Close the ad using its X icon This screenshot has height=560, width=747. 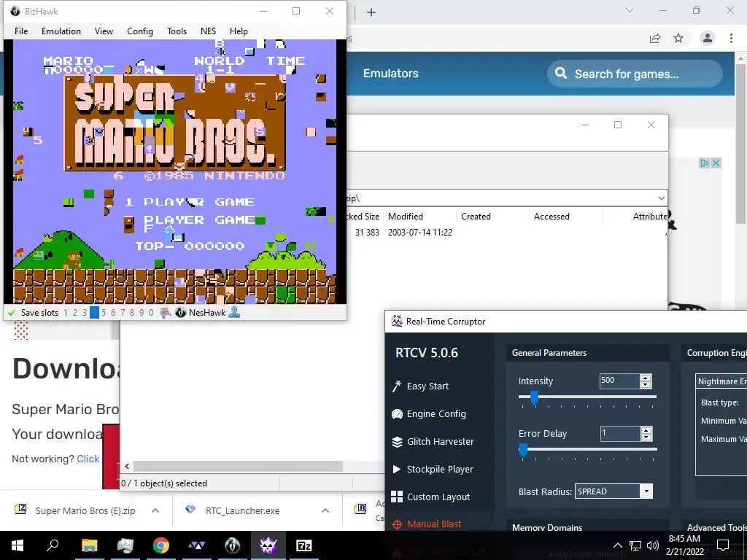(716, 163)
